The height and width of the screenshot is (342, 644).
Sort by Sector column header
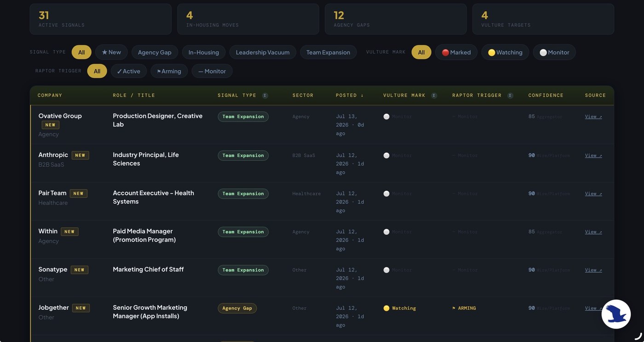(303, 95)
